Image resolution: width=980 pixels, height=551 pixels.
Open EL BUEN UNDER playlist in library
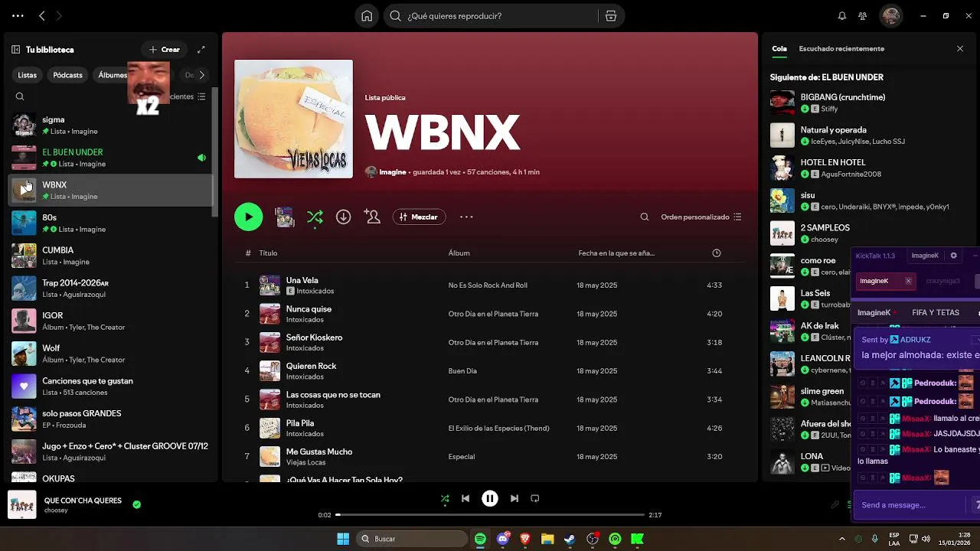111,158
